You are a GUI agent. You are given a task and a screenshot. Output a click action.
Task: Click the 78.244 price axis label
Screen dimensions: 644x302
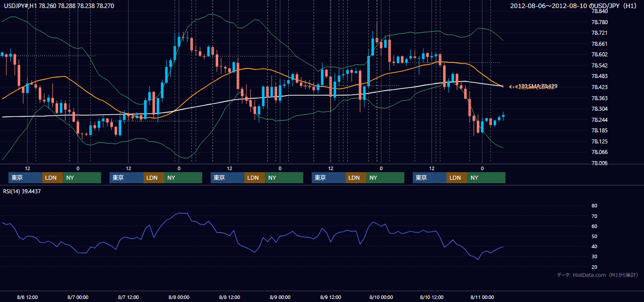click(x=600, y=120)
